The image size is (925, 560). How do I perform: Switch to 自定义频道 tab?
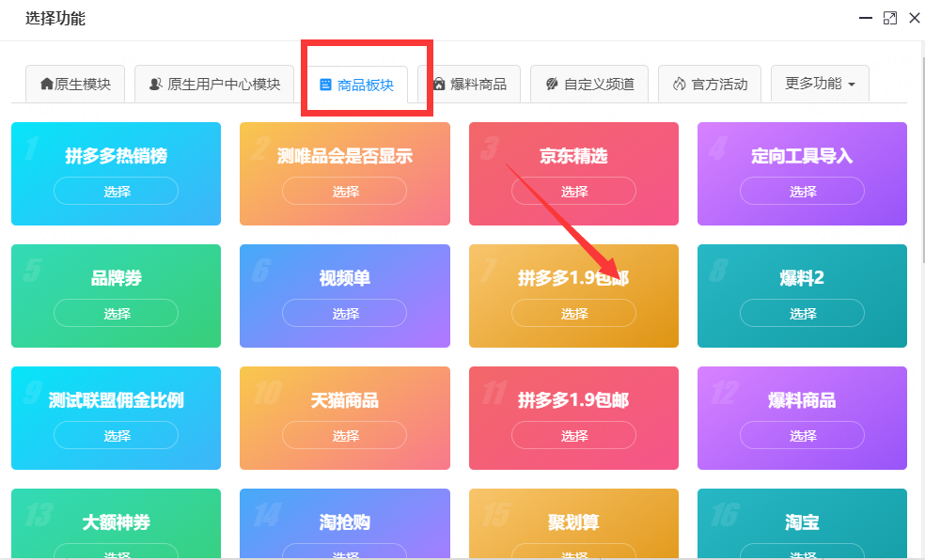(589, 85)
